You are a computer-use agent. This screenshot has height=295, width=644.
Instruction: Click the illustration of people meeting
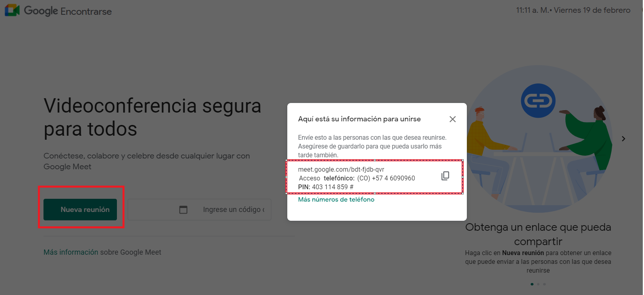538,139
